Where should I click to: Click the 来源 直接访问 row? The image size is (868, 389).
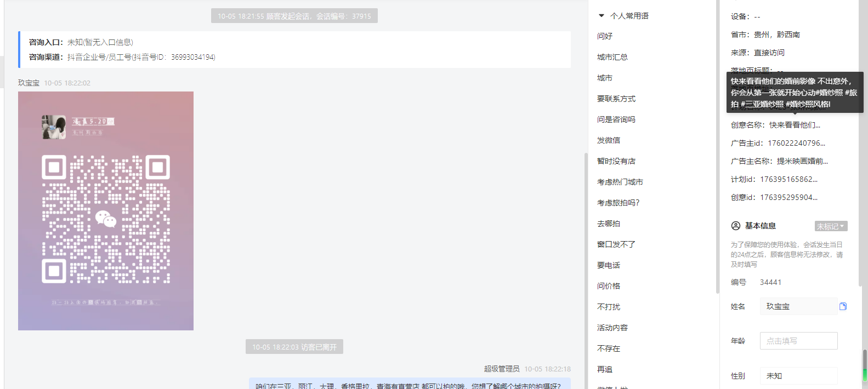coord(758,53)
